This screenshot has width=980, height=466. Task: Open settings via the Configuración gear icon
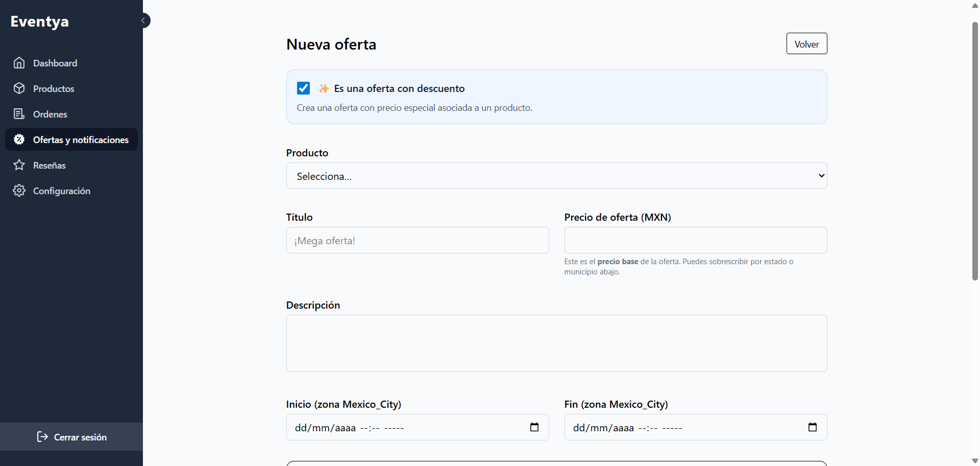pyautogui.click(x=19, y=190)
